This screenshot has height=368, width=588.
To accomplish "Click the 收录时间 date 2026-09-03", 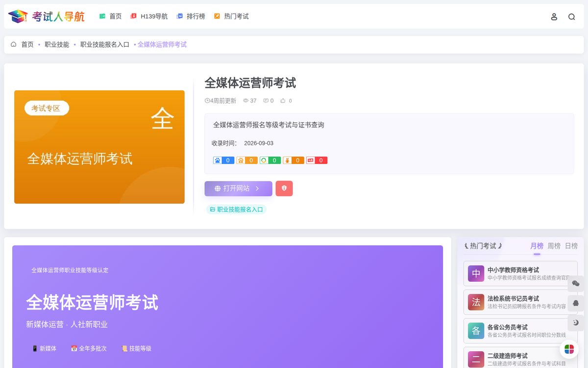I will pyautogui.click(x=259, y=143).
